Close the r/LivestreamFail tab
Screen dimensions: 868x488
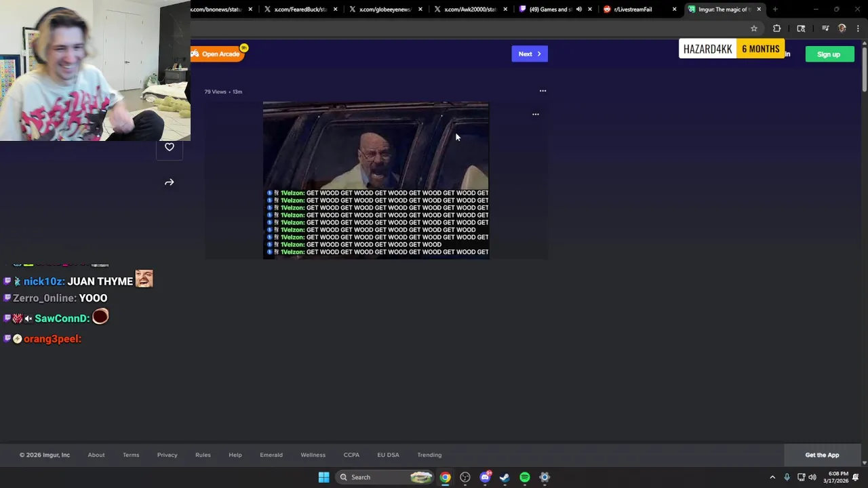tap(674, 9)
